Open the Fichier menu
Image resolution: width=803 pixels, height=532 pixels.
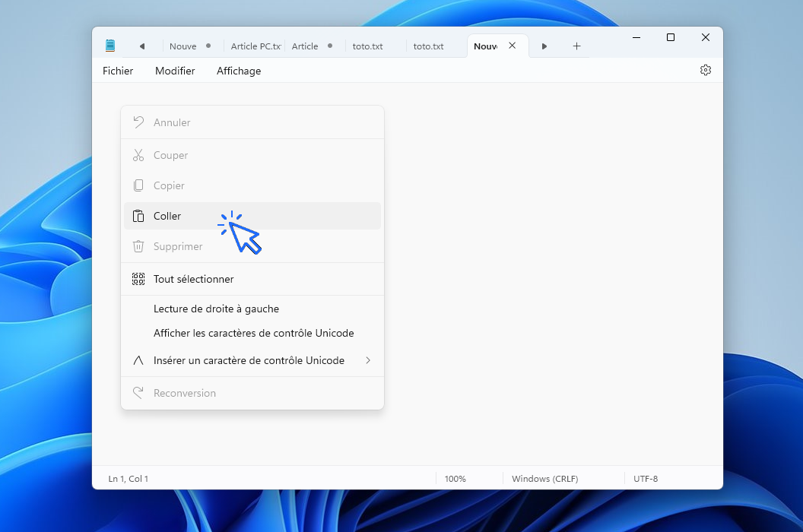click(118, 71)
